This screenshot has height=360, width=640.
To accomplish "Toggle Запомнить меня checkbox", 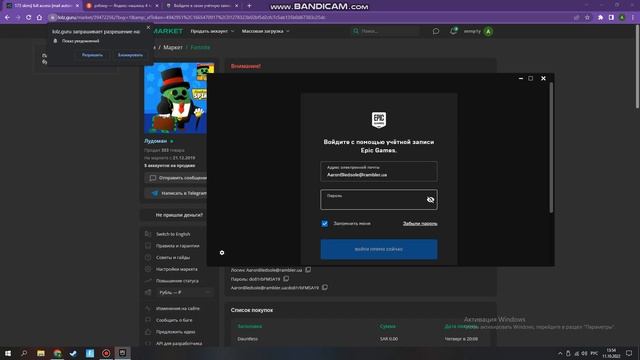I will pos(324,224).
